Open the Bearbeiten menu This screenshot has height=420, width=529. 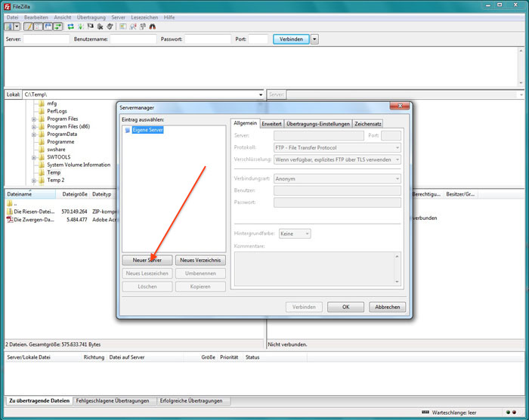click(36, 17)
